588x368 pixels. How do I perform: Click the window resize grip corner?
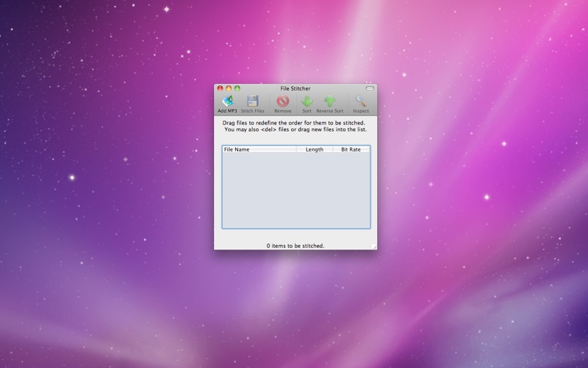pyautogui.click(x=374, y=247)
